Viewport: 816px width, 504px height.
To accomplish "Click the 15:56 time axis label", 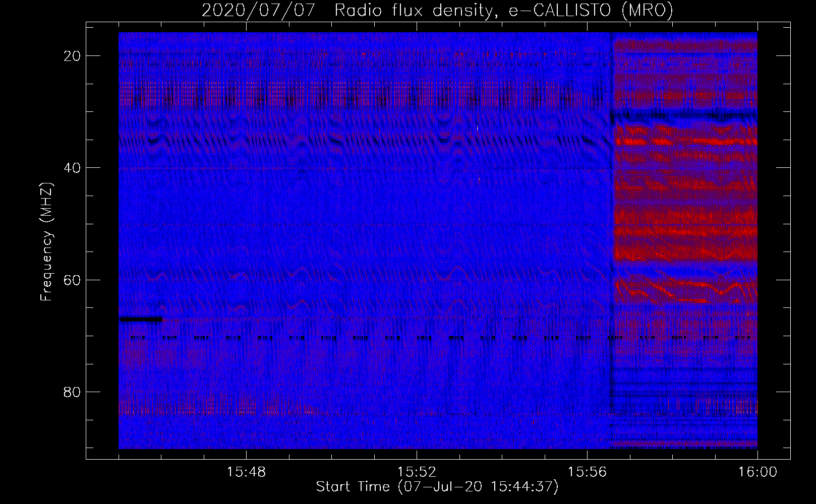I will (587, 472).
